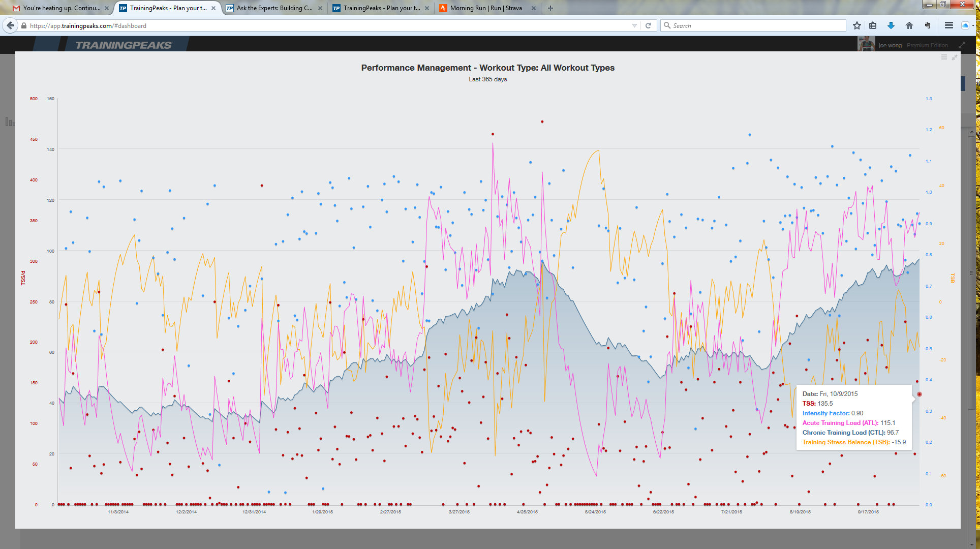
Task: Expand the iCloud extension dropdown arrow
Action: (973, 25)
